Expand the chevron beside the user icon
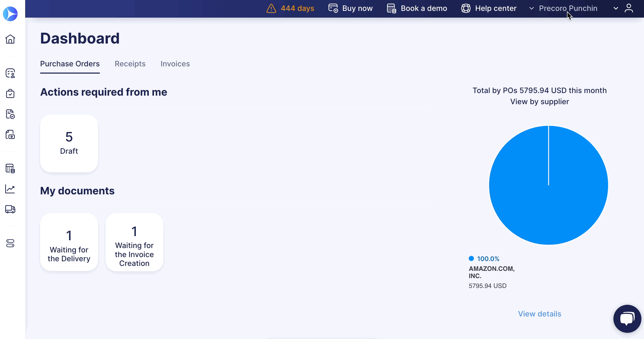The image size is (644, 339). [616, 8]
